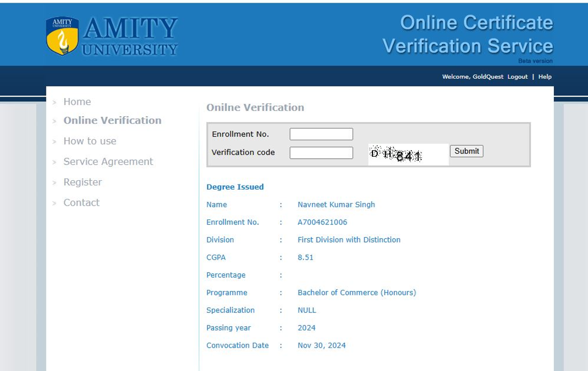Click the Specialization value NULL
588x371 pixels.
pyautogui.click(x=307, y=310)
